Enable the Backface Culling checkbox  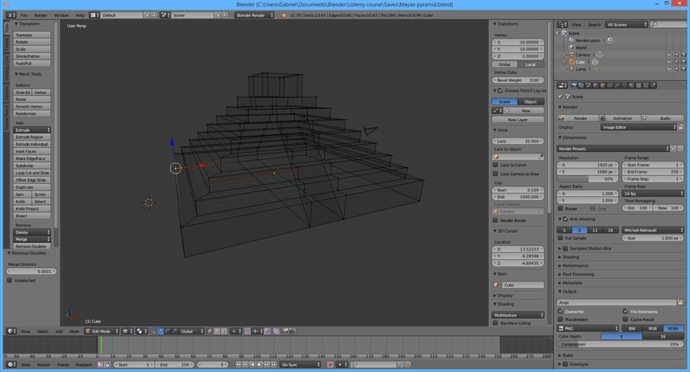point(495,323)
